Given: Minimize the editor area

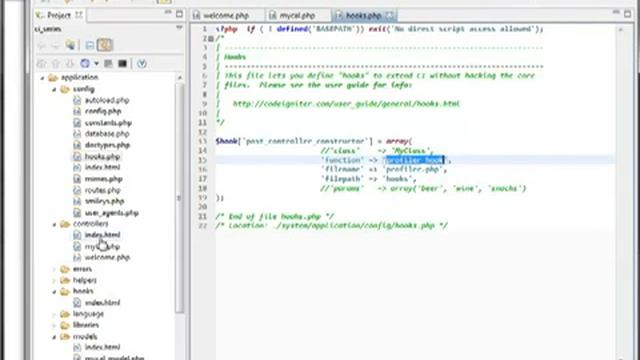Looking at the screenshot, I should pos(616,13).
